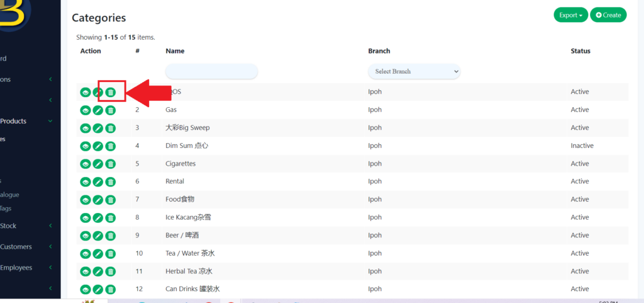Viewport: 644px width, 303px height.
Task: Click trash icon for Rental row
Action: (110, 182)
